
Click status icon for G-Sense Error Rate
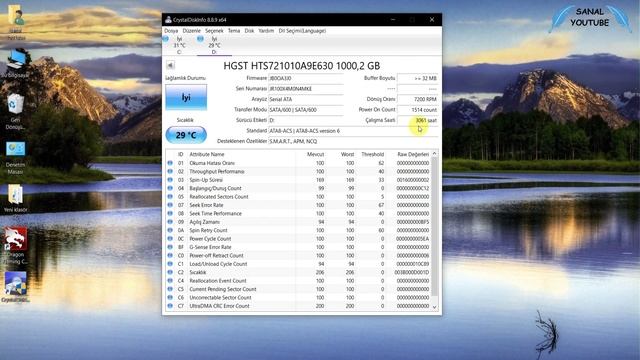(x=170, y=247)
